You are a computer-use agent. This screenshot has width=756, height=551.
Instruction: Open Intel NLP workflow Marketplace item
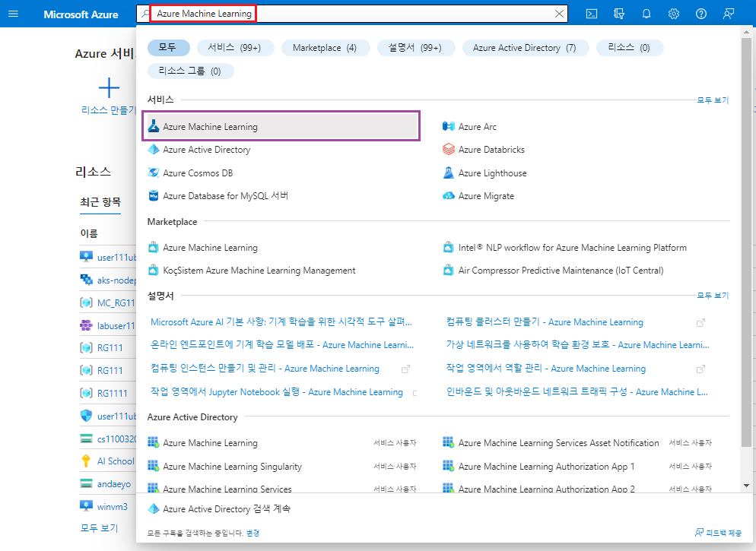[564, 248]
